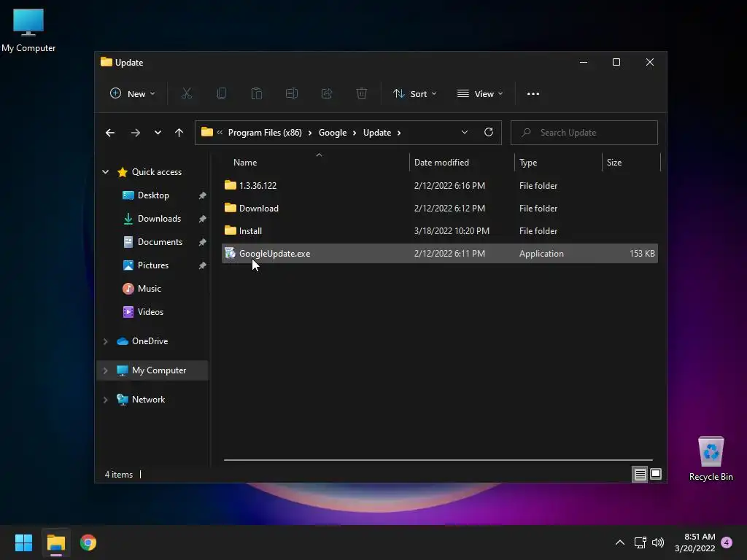Click the Cut scissors icon in toolbar
This screenshot has height=560, width=747.
point(186,94)
